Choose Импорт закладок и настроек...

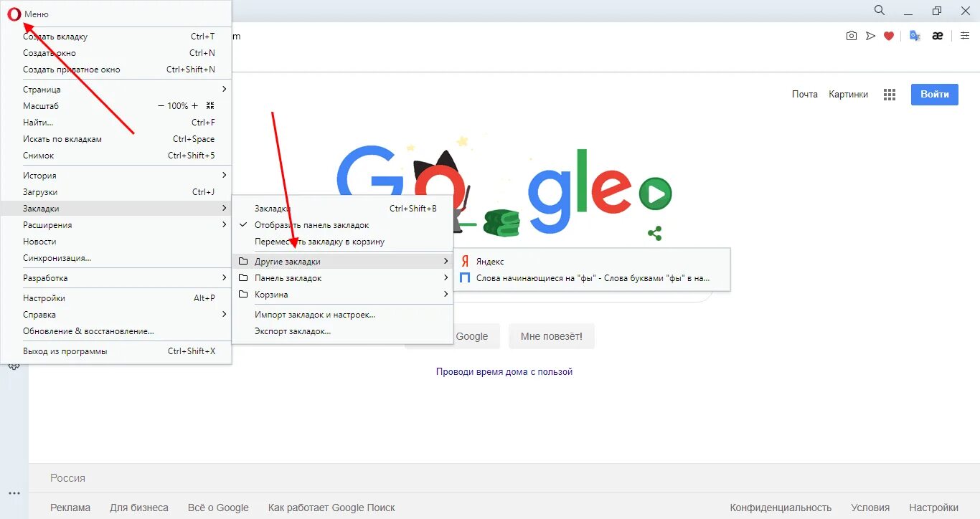point(343,315)
